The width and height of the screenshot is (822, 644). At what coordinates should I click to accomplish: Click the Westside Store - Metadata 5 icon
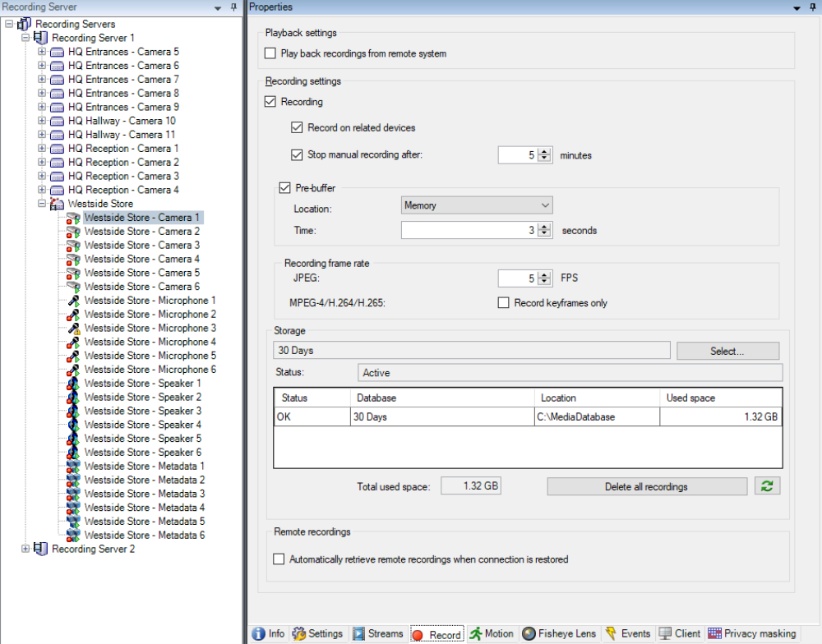coord(73,522)
